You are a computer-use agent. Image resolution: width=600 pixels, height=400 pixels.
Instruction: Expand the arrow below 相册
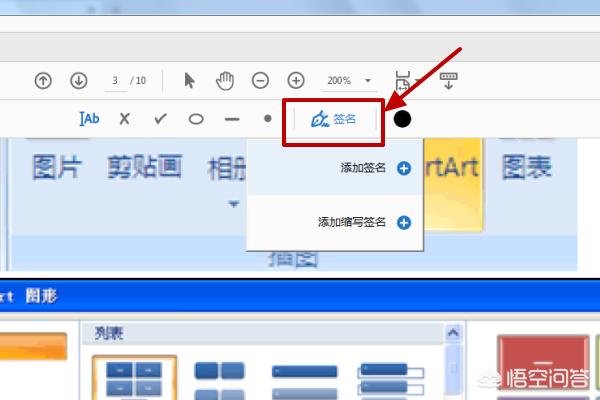[234, 204]
